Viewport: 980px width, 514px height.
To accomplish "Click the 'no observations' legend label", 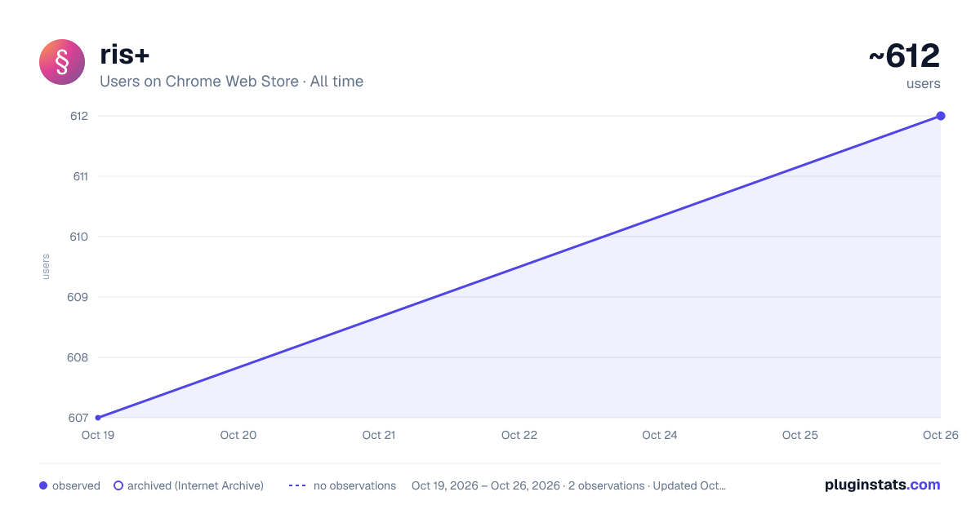I will tap(354, 485).
